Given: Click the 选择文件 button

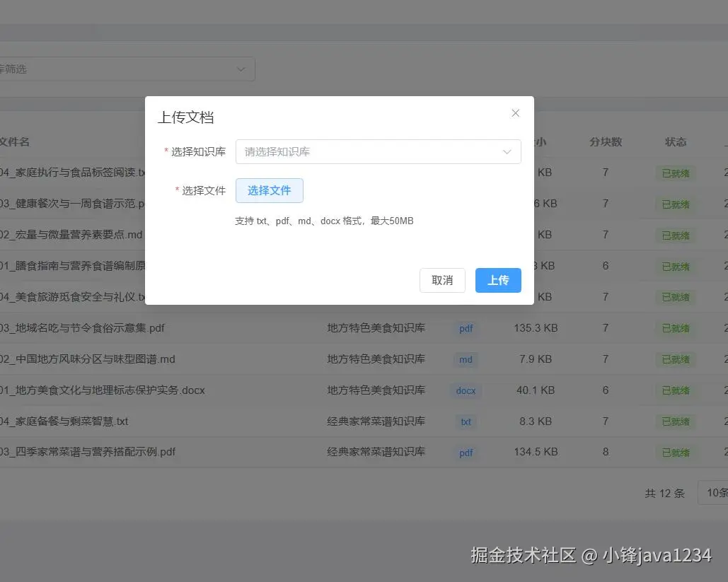Looking at the screenshot, I should [270, 190].
